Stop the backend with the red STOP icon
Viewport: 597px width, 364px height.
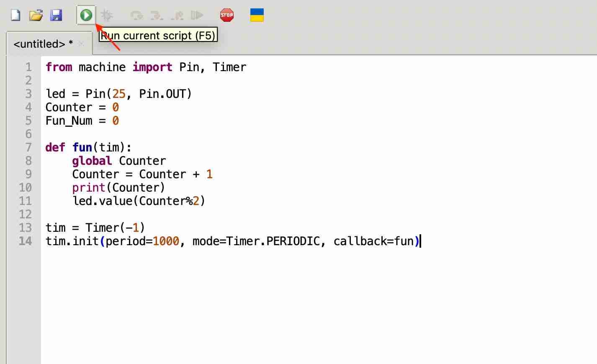pyautogui.click(x=227, y=15)
